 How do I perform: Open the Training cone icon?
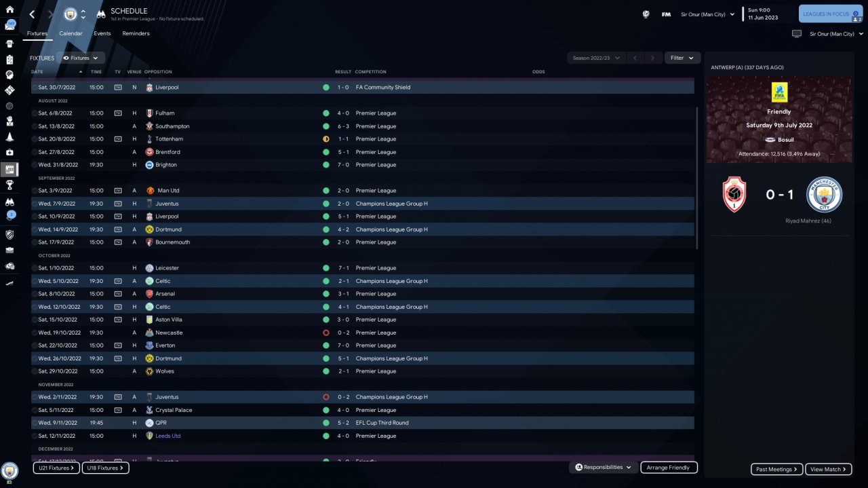(9, 137)
